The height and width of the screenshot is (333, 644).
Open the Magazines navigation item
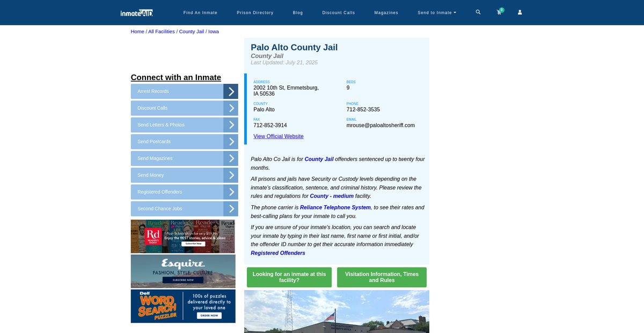386,12
